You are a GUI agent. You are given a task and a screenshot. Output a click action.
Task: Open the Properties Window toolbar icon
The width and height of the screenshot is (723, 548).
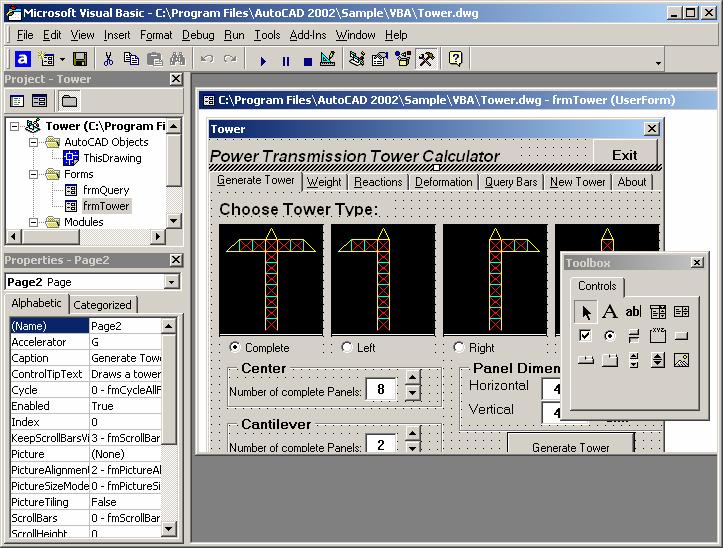point(379,60)
